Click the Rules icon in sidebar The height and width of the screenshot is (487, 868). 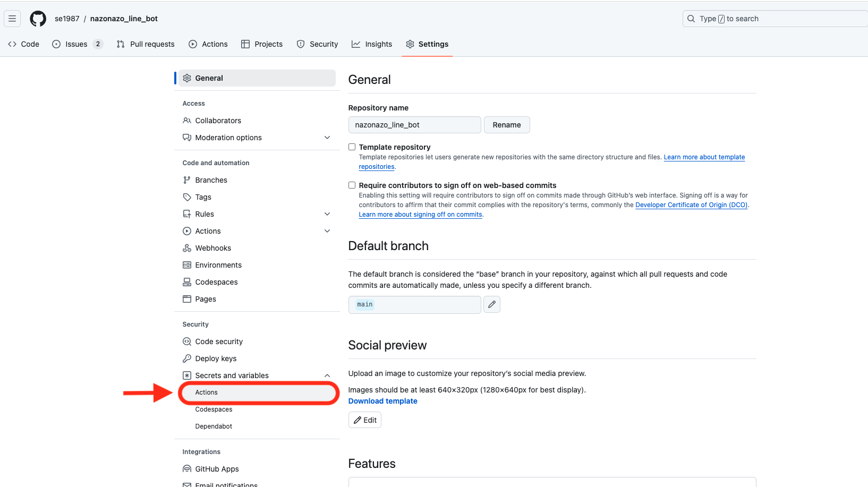point(187,214)
